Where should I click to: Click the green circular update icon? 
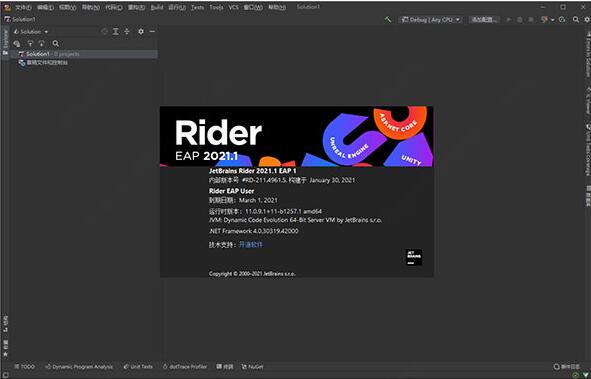point(562,20)
